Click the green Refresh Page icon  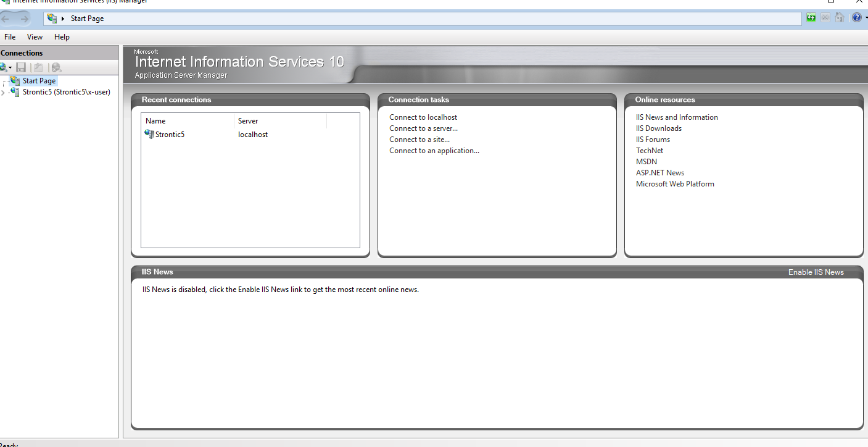[x=811, y=18]
